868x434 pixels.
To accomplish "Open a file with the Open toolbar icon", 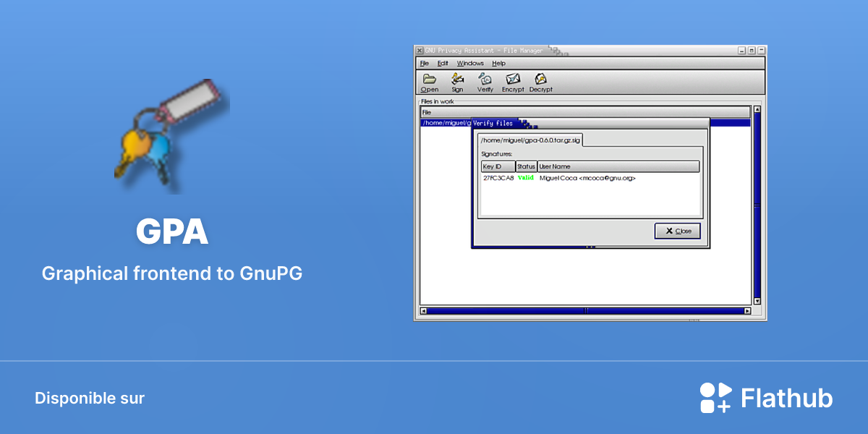I will (x=429, y=82).
